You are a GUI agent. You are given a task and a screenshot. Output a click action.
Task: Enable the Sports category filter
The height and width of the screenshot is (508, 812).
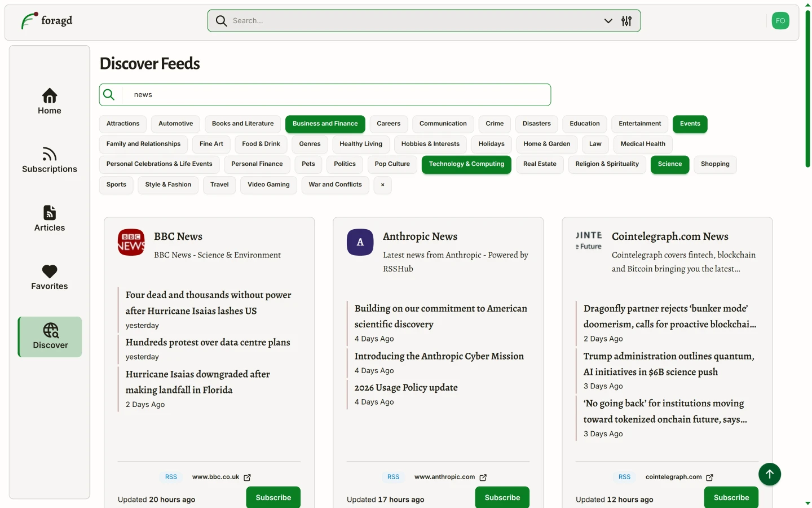(116, 185)
